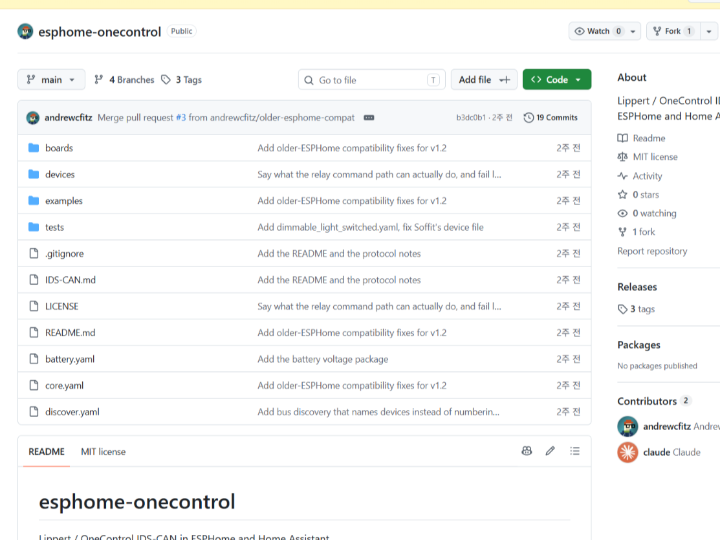Click the star icon next to 0 stars

click(x=622, y=195)
